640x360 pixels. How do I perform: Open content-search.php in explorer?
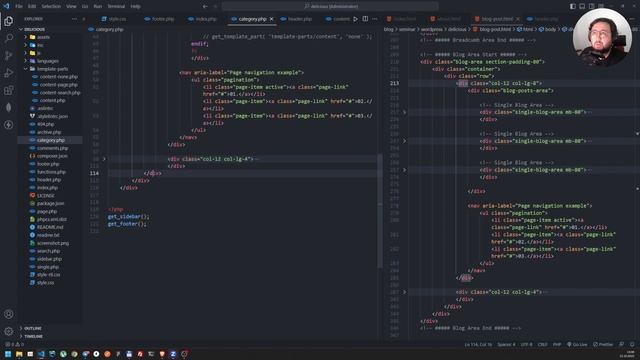point(60,93)
